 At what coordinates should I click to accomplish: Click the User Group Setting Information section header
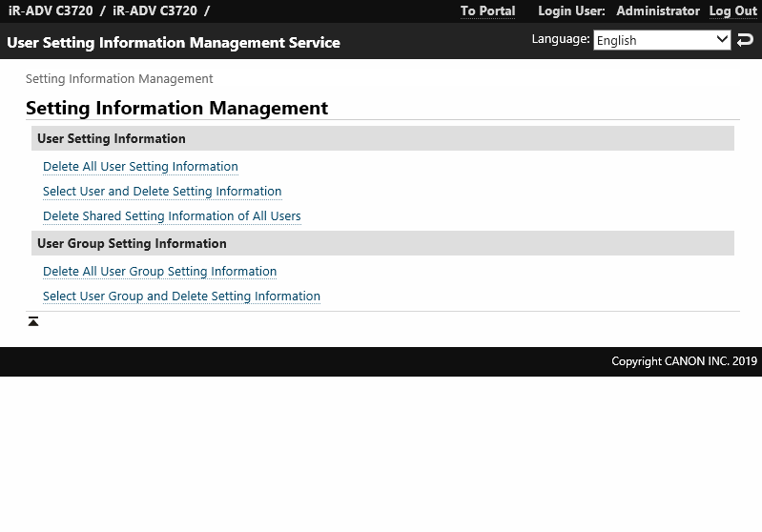(x=132, y=244)
